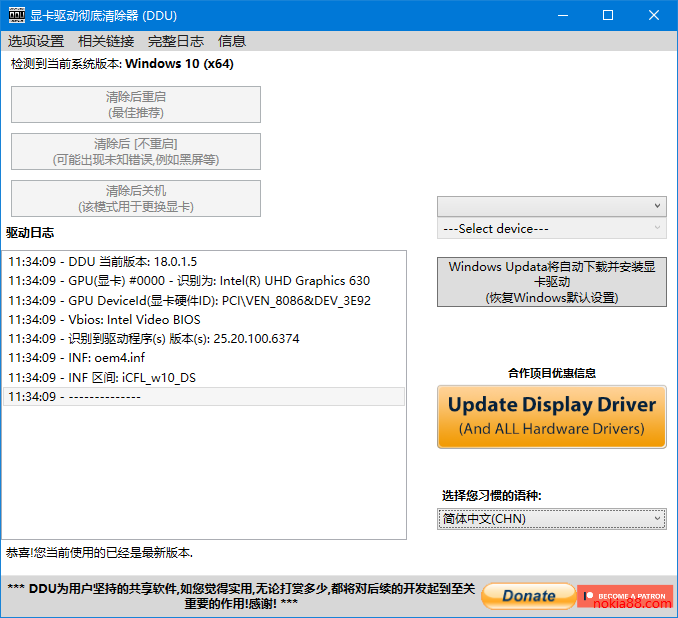Screen dimensions: 678x618
Task: Open the 相关链接 menu
Action: [x=106, y=41]
